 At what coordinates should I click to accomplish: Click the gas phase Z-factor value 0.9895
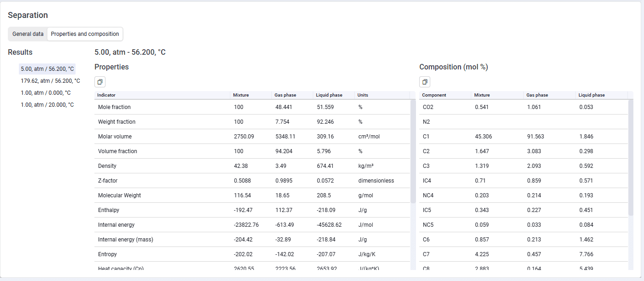point(284,181)
